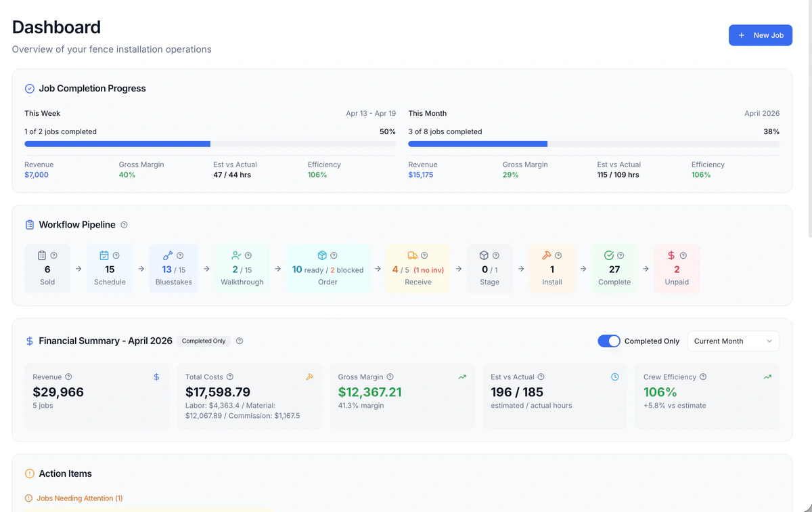Open help icon in the Order card
Screen dimensions: 812x512
point(334,255)
